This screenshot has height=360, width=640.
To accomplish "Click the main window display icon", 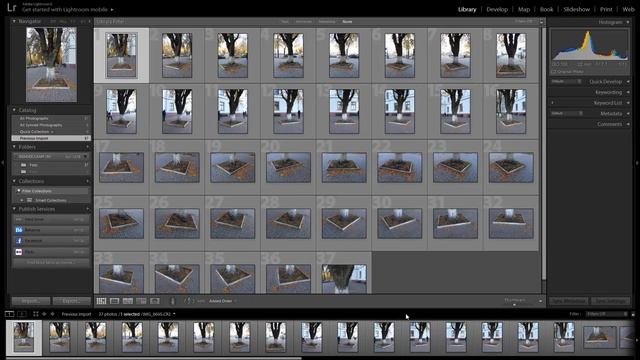I will click(9, 314).
